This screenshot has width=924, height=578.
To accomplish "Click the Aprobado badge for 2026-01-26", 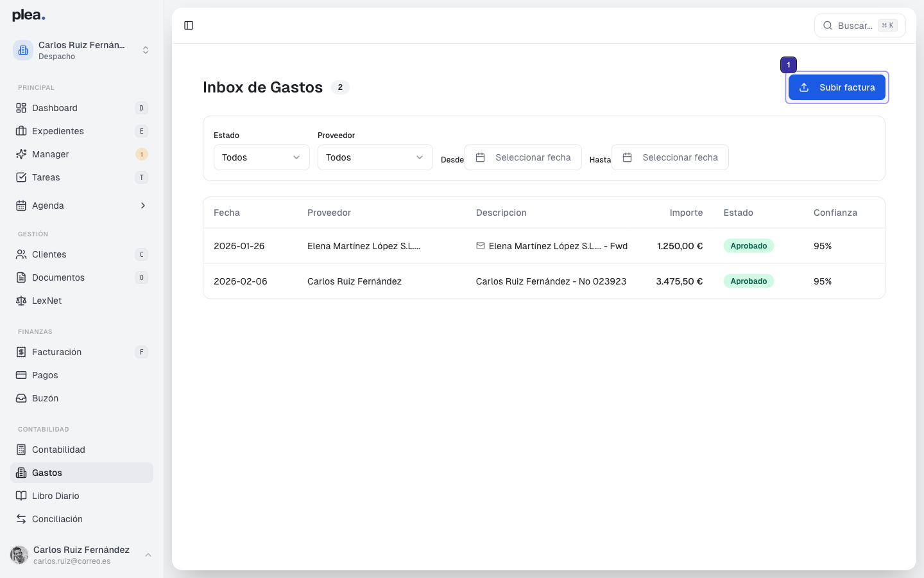I will pos(749,246).
